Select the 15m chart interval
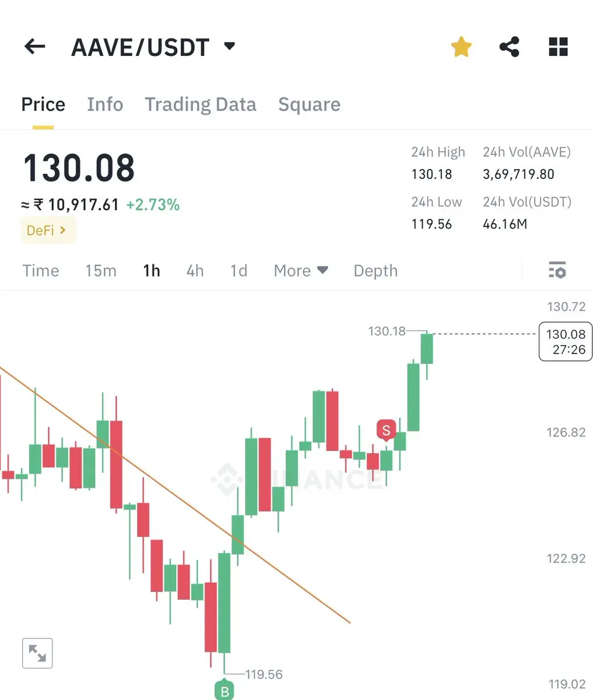 pos(101,271)
